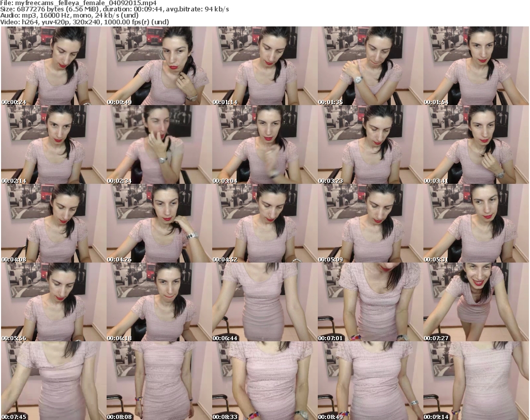Pick the frame stamped 00:01:35
Image resolution: width=530 pixels, height=420 pixels.
tap(370, 66)
